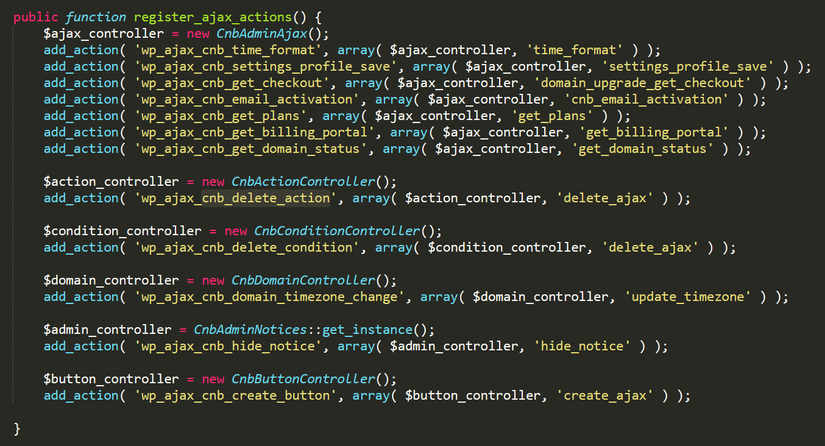Click the 'domain_upgrade_get_checkout' callback string
Screen dimensions: 825x446
(x=642, y=83)
